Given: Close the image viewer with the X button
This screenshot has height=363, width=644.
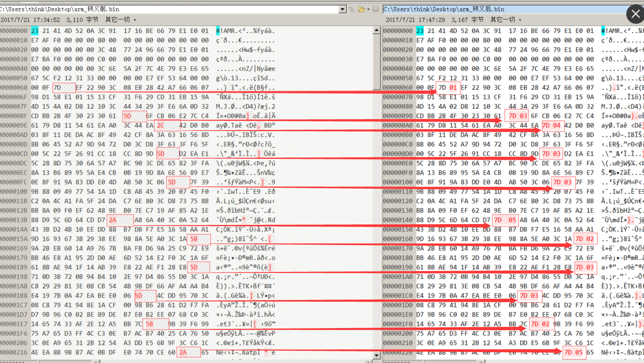Looking at the screenshot, I should point(635,14).
